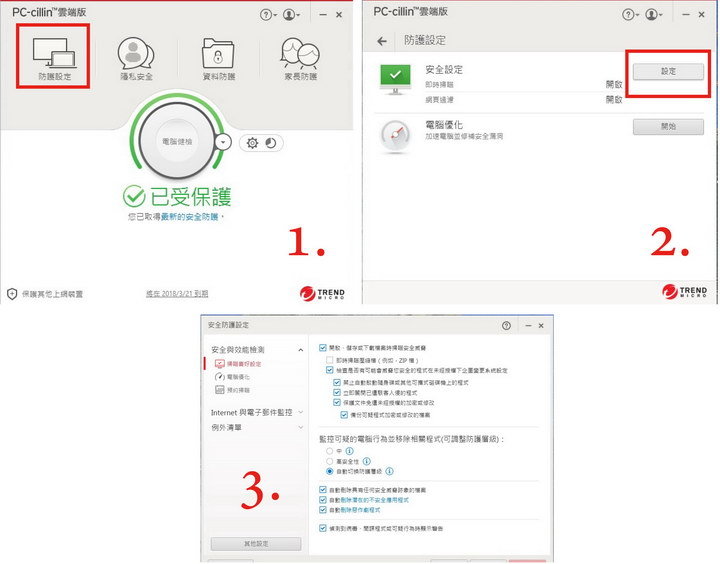Click Trend Micro logo in 防護設定 window
Image resolution: width=720 pixels, height=564 pixels.
(684, 291)
